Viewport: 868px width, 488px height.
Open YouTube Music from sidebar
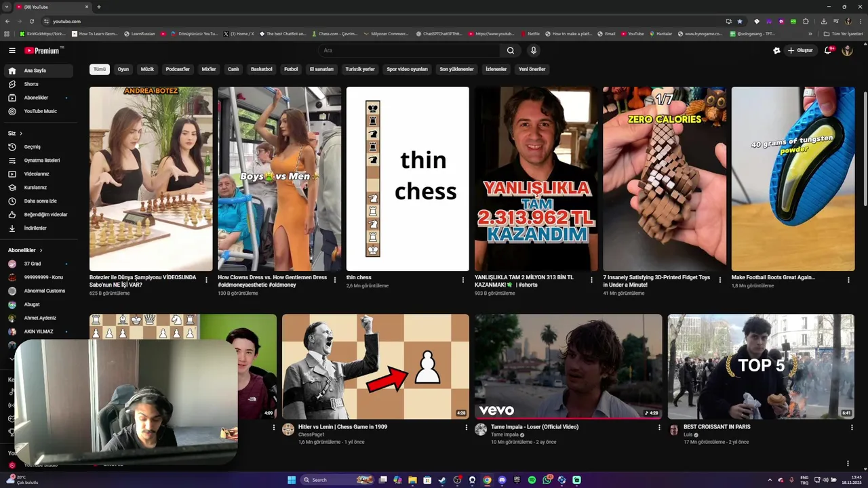[x=39, y=111]
